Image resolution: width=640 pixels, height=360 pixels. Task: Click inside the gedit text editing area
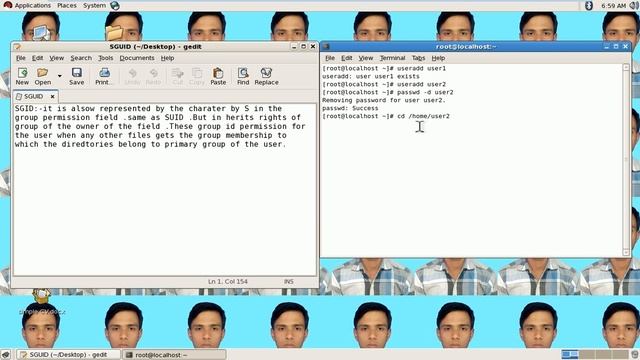point(164,189)
